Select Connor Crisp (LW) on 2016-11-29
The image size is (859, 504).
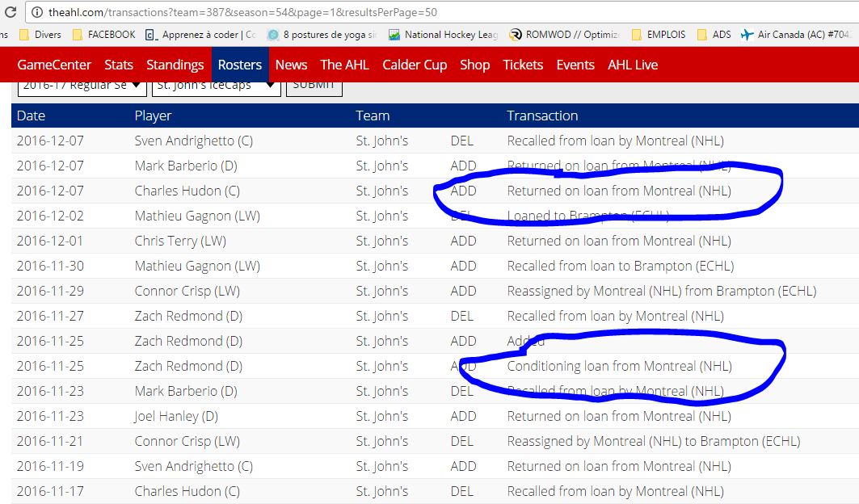pos(187,291)
